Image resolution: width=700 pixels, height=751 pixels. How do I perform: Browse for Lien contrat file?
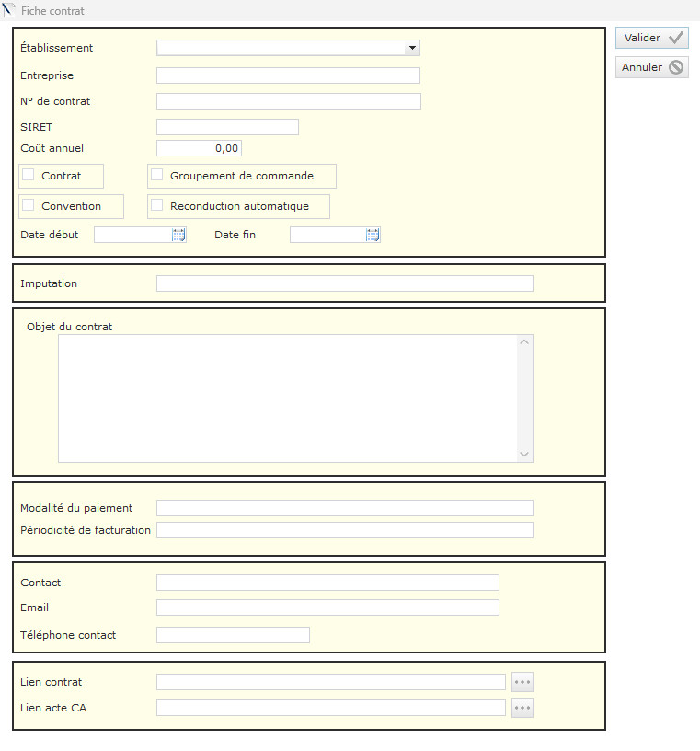click(x=522, y=682)
